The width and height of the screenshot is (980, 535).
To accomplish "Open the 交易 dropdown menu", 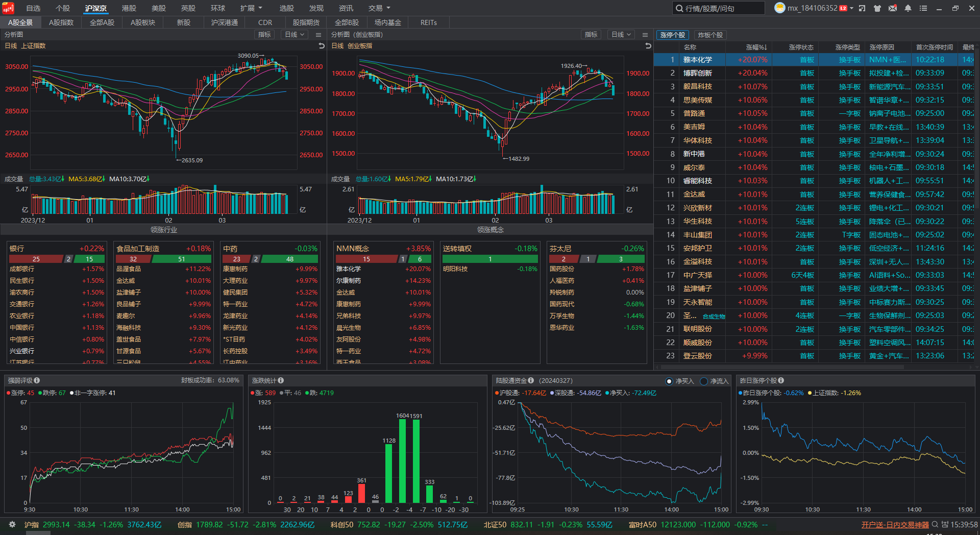I will click(379, 8).
